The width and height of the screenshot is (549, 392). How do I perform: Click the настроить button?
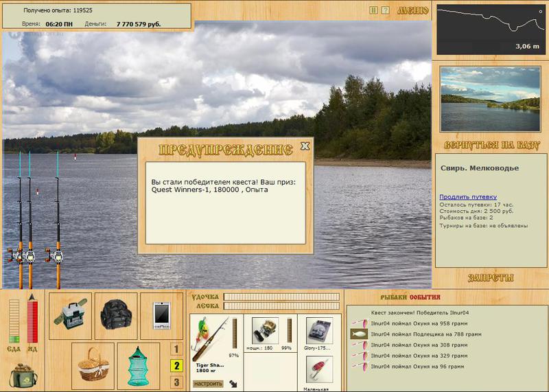click(208, 384)
